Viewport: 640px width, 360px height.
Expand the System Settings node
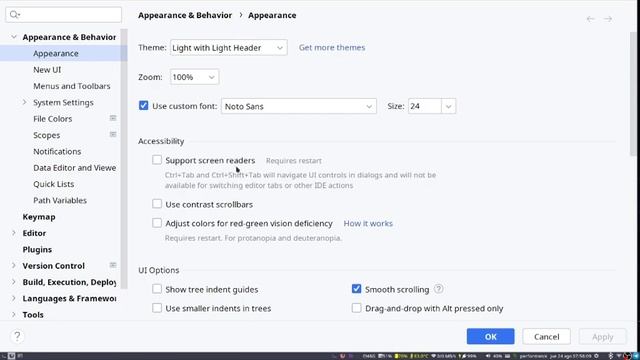click(24, 102)
